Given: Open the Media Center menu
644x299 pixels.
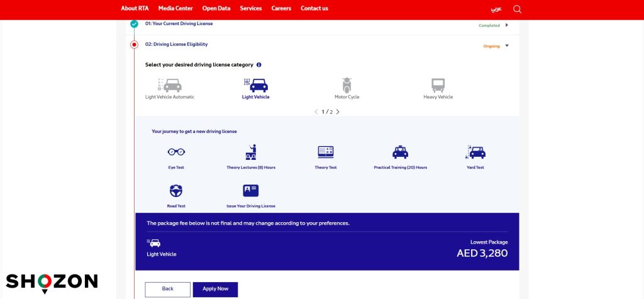Looking at the screenshot, I should point(175,8).
